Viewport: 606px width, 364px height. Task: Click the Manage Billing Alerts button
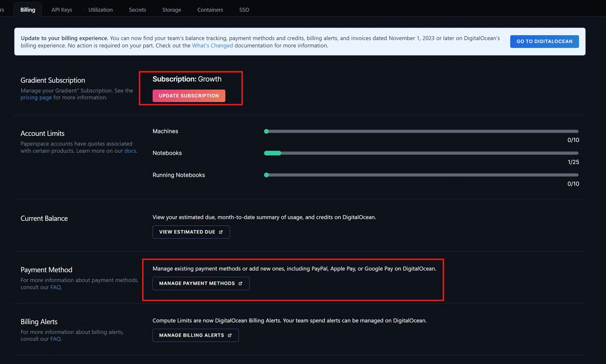[195, 335]
